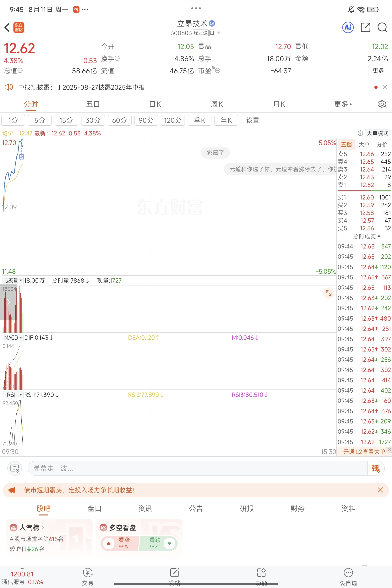Open the Ai assistant icon

pyautogui.click(x=348, y=27)
